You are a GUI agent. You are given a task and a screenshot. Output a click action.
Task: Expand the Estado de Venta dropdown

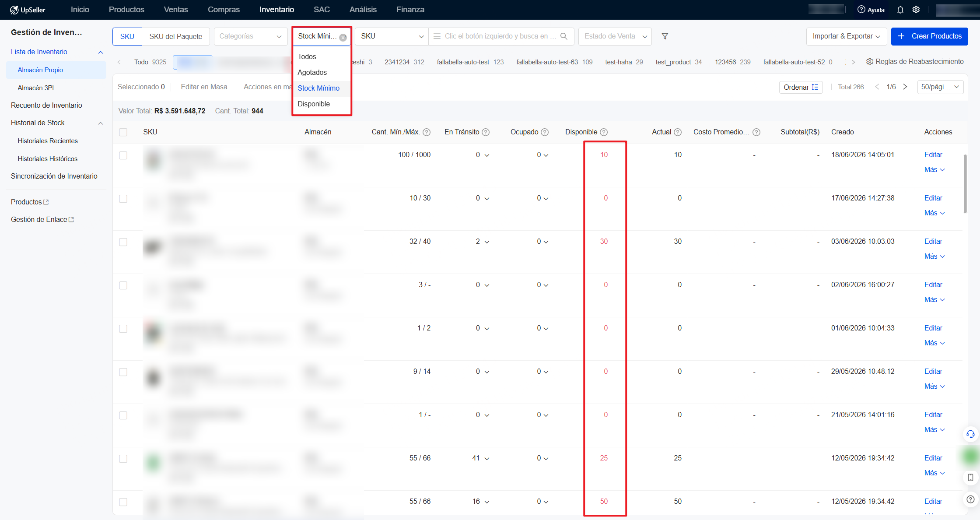[615, 36]
